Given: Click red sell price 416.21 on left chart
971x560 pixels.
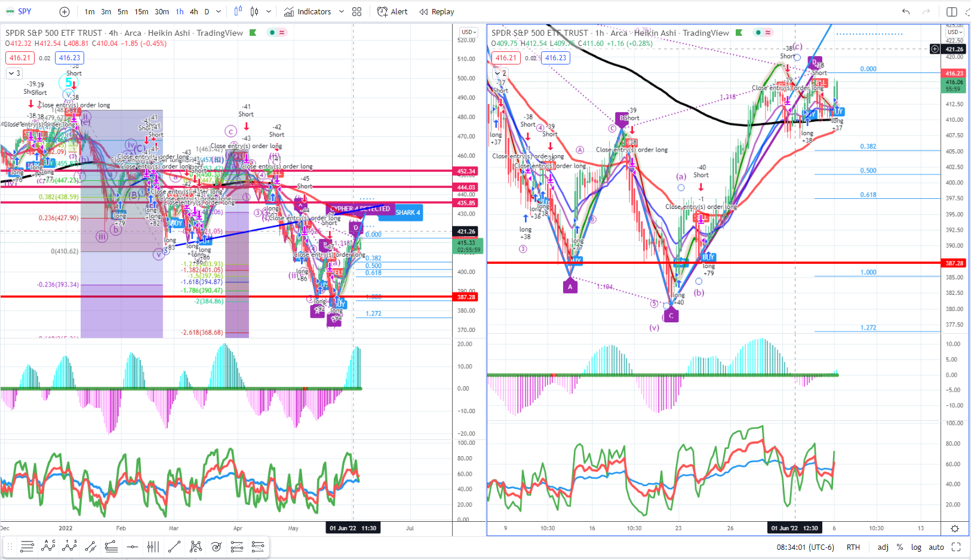Looking at the screenshot, I should pyautogui.click(x=20, y=58).
